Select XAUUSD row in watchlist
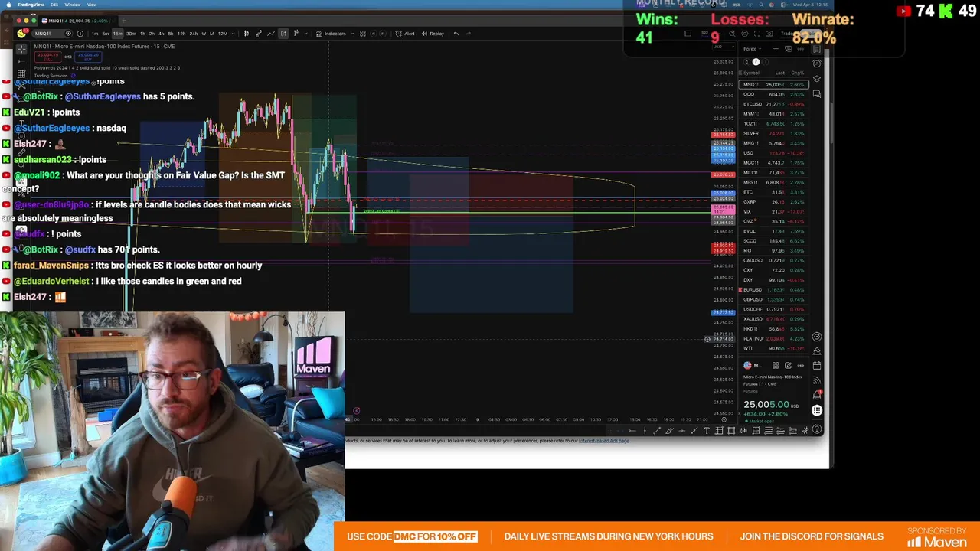The width and height of the screenshot is (980, 551). [x=774, y=319]
